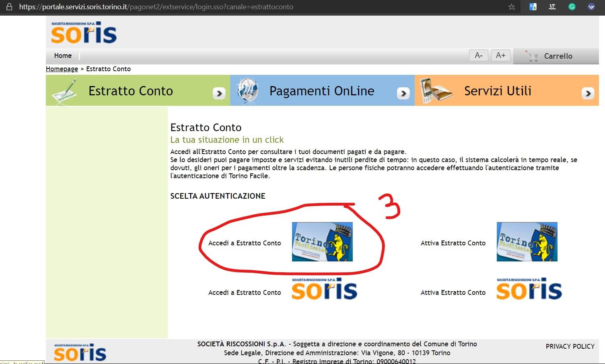Click the Torino Facile logo next to Attiva
This screenshot has width=605, height=364.
pyautogui.click(x=527, y=242)
